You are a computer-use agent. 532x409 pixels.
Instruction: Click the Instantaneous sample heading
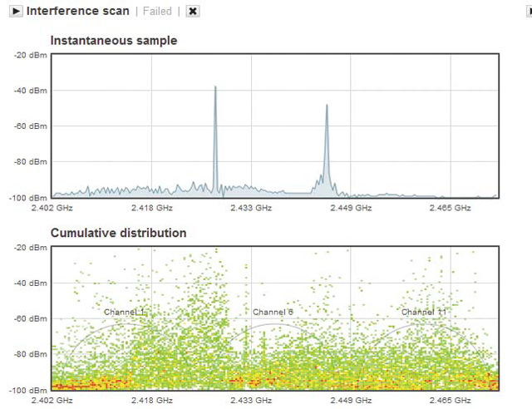tap(114, 41)
